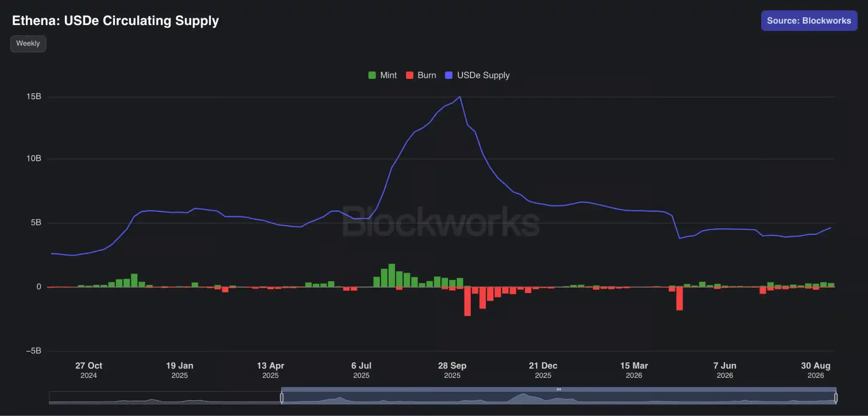Image resolution: width=868 pixels, height=416 pixels.
Task: Click the left range slider handle
Action: pos(282,398)
